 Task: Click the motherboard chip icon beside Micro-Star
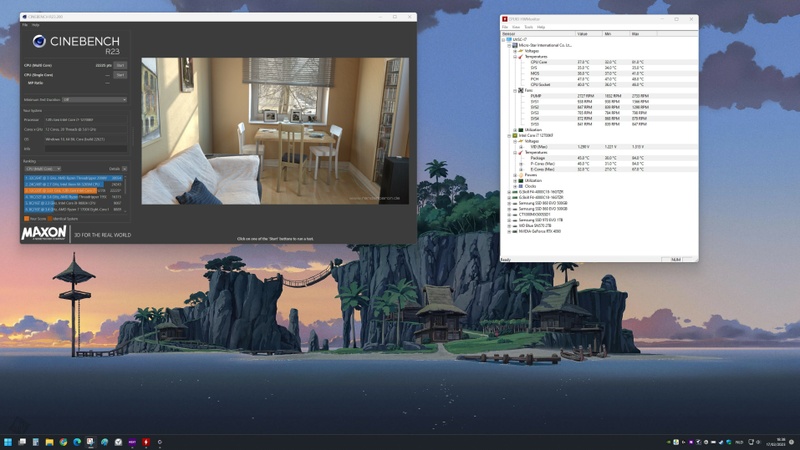(515, 45)
